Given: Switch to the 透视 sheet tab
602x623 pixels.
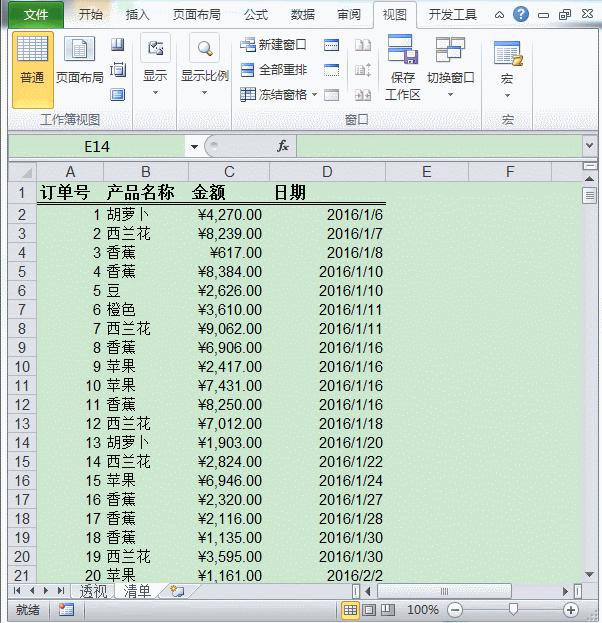Looking at the screenshot, I should (93, 591).
